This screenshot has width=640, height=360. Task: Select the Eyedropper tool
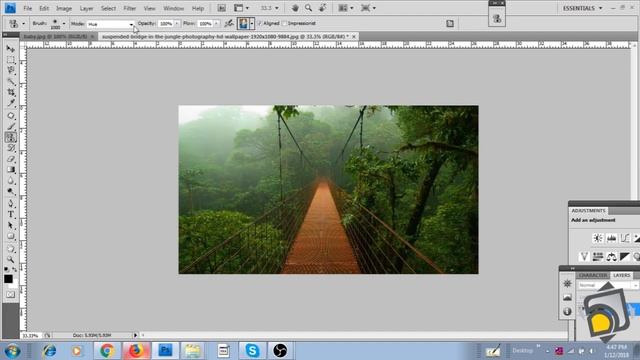(x=11, y=103)
